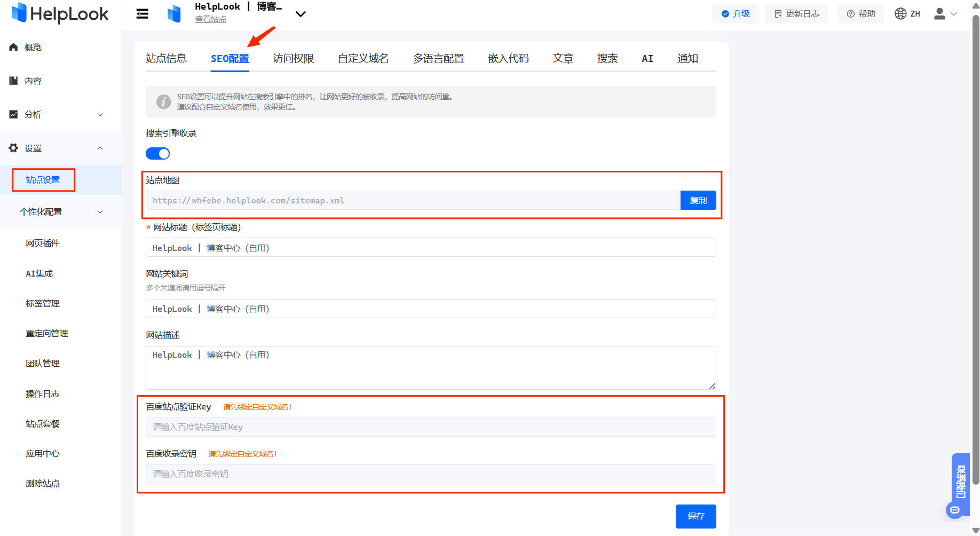Open the chat support bubble icon
980x536 pixels.
(x=955, y=510)
